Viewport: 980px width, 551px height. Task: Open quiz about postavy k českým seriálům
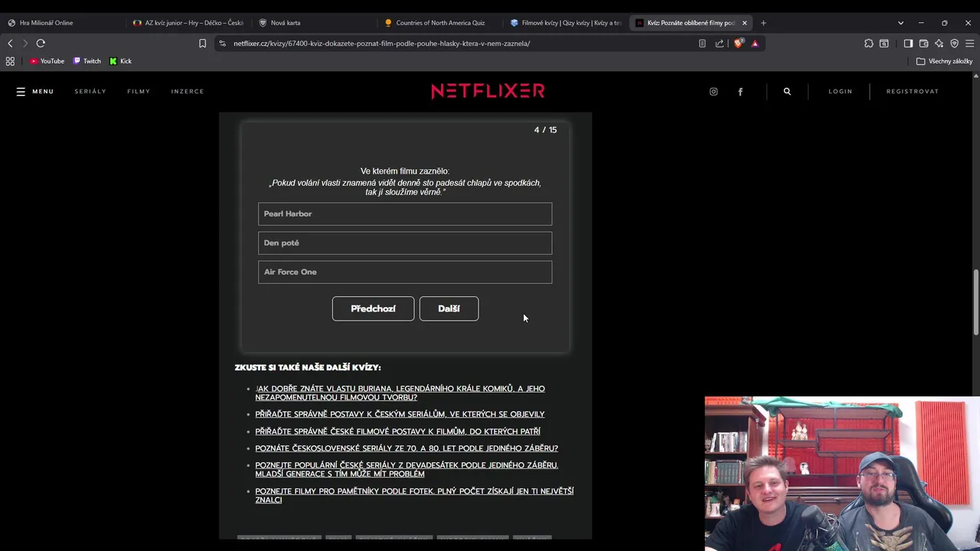coord(400,414)
